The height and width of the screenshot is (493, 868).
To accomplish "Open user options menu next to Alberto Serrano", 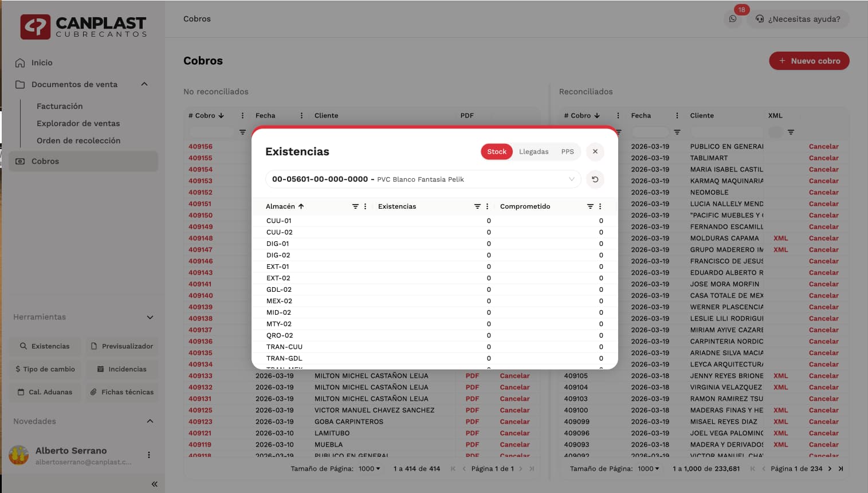I will [x=149, y=455].
